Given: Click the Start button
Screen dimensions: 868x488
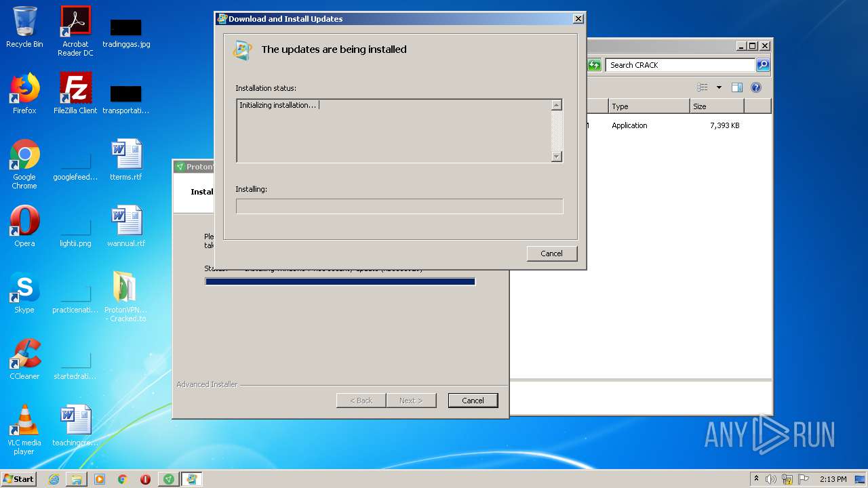Looking at the screenshot, I should click(19, 479).
